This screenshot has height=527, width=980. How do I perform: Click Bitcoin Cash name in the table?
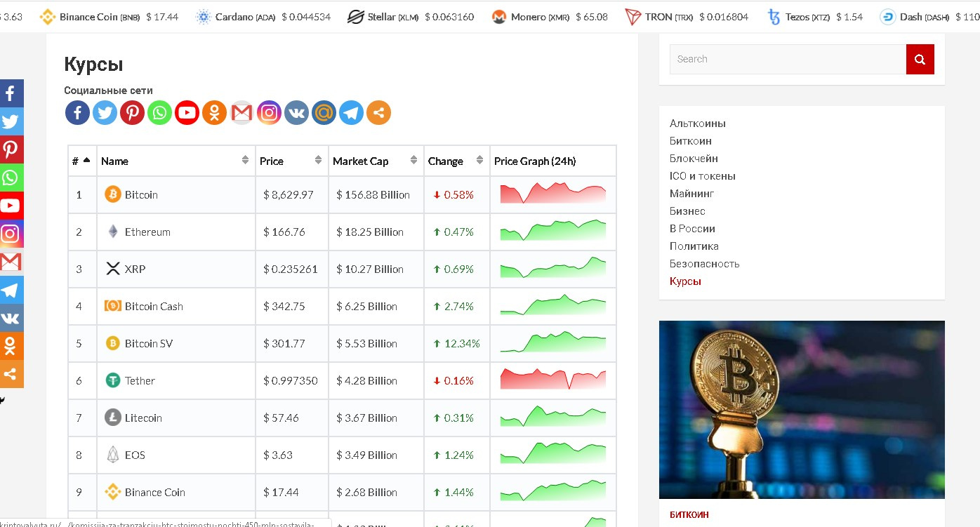click(154, 306)
